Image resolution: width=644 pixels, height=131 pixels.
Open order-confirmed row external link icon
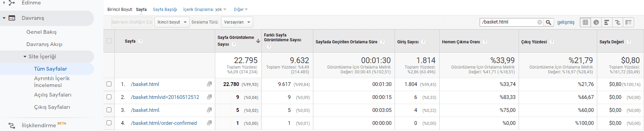(x=209, y=123)
